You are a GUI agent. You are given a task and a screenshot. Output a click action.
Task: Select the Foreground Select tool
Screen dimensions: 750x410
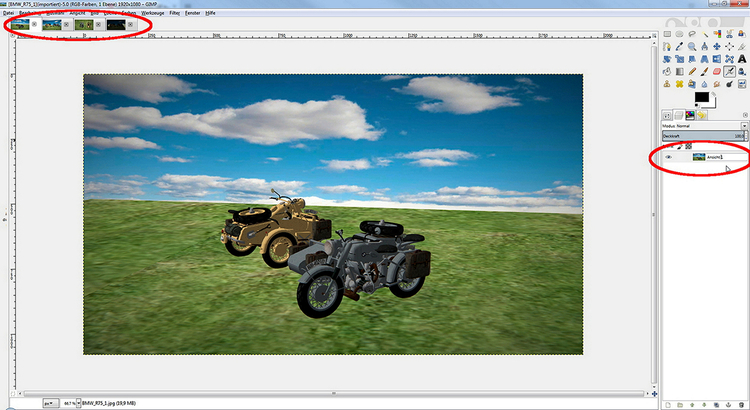pyautogui.click(x=741, y=34)
